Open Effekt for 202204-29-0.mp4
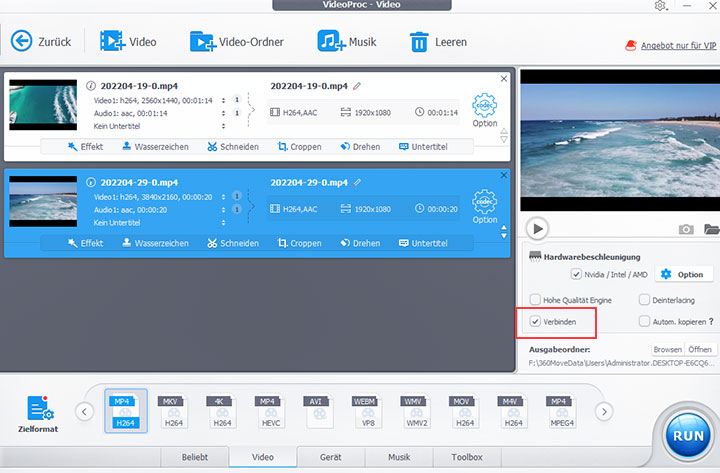Screen dimensions: 720x473 coord(85,243)
